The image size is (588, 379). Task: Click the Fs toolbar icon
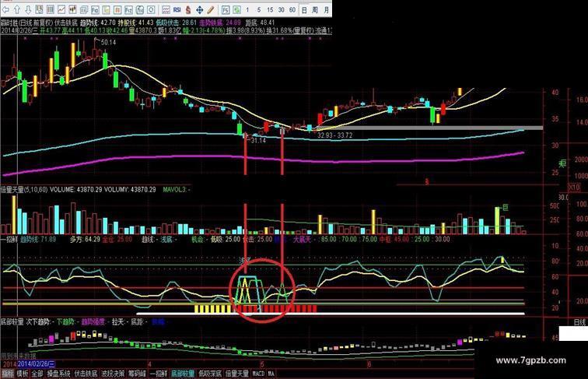click(x=226, y=10)
